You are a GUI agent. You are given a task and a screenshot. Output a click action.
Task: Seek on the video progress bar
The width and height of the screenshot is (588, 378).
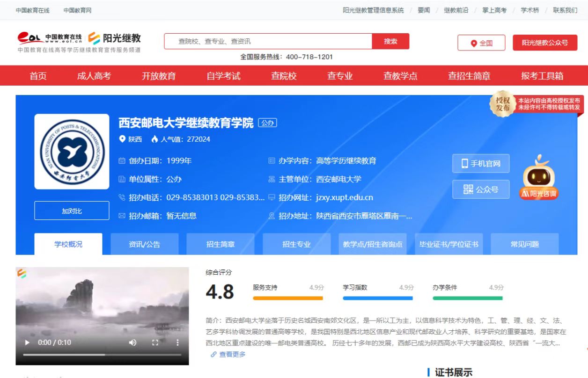click(x=102, y=355)
